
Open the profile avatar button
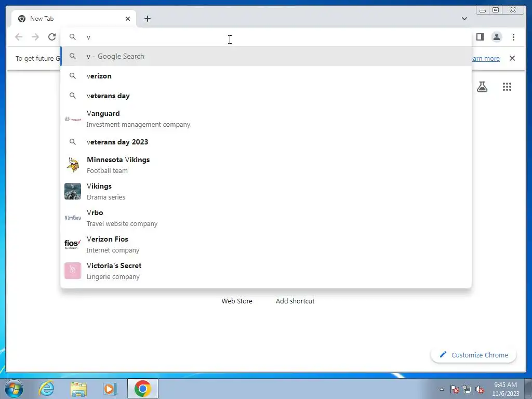click(x=497, y=37)
